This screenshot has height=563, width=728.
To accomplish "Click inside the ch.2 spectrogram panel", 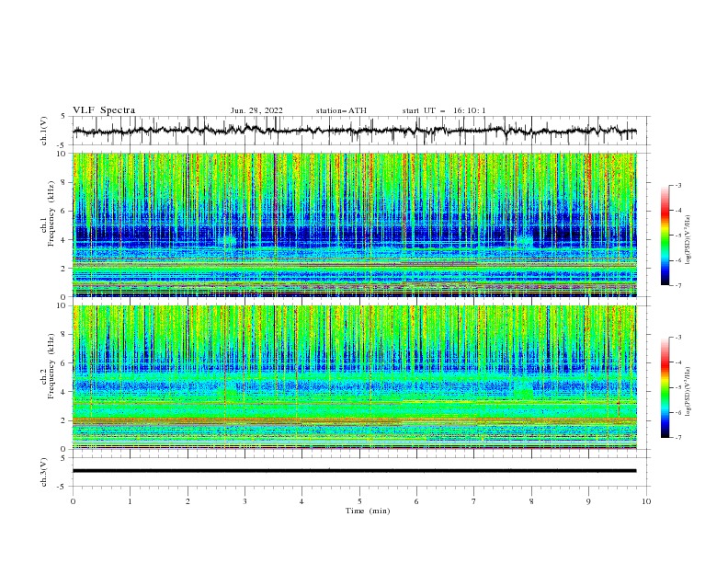I will pos(354,377).
